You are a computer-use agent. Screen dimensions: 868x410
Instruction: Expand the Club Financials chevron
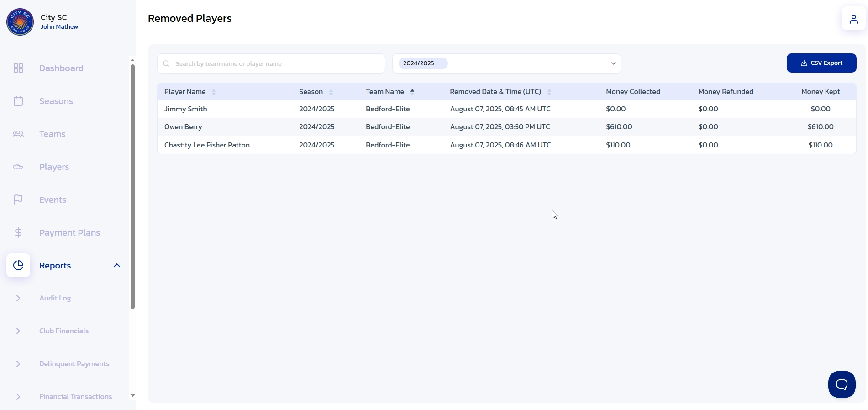(18, 331)
